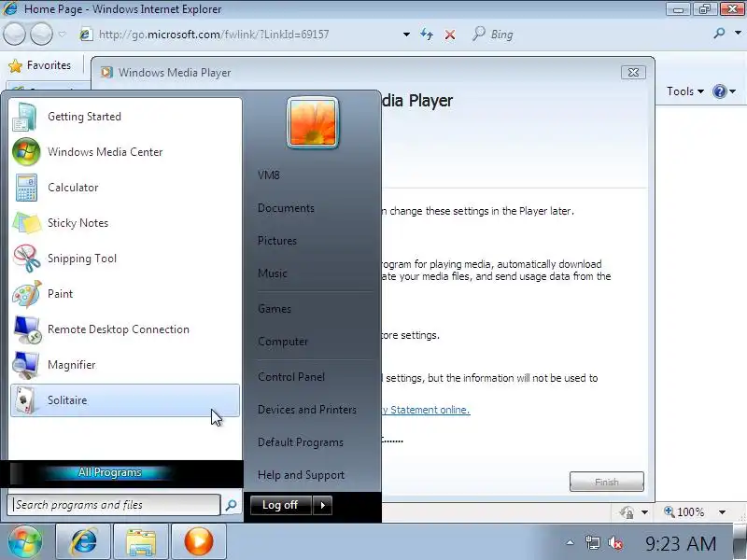Open Remote Desktop Connection
This screenshot has width=747, height=560.
pyautogui.click(x=125, y=329)
